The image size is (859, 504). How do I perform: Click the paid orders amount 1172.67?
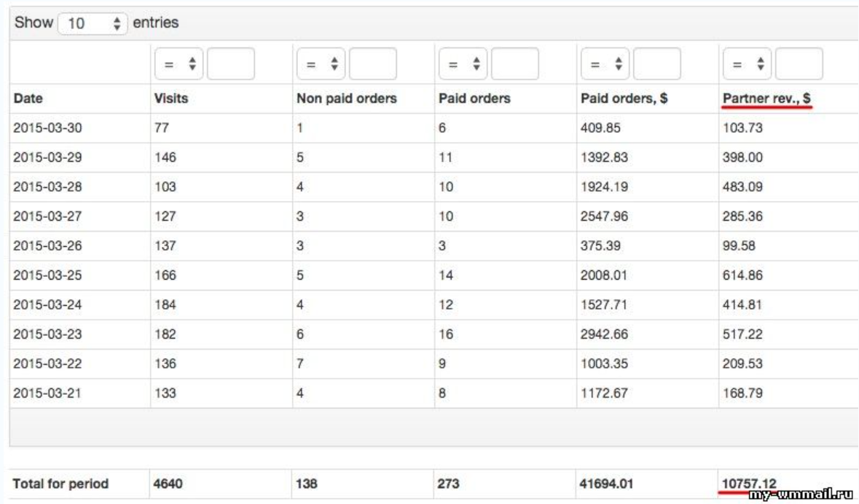coord(604,393)
